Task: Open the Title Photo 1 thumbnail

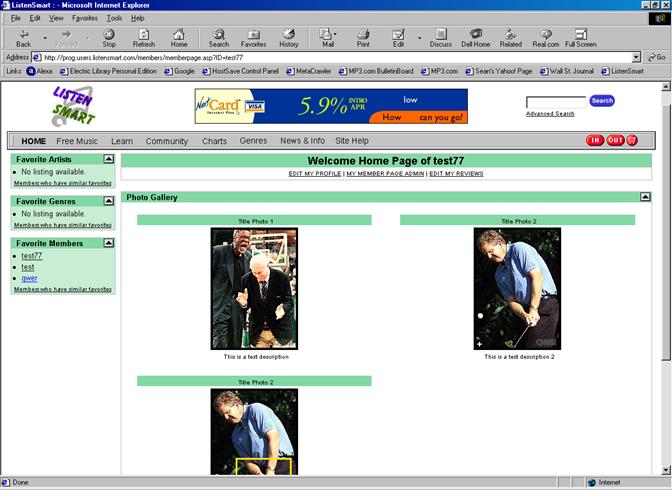Action: (x=253, y=288)
